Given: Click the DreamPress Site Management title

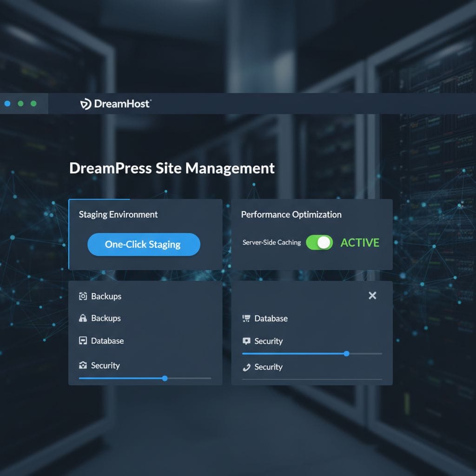Looking at the screenshot, I should (x=172, y=168).
